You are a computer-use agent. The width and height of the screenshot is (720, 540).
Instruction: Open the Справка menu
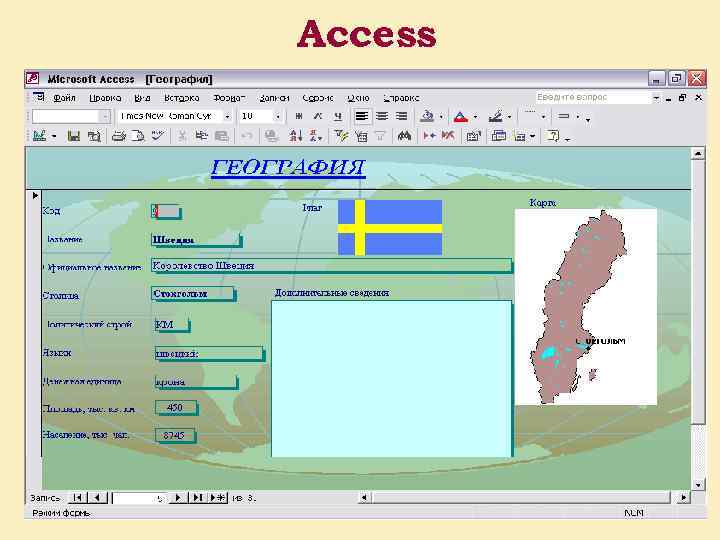(401, 98)
